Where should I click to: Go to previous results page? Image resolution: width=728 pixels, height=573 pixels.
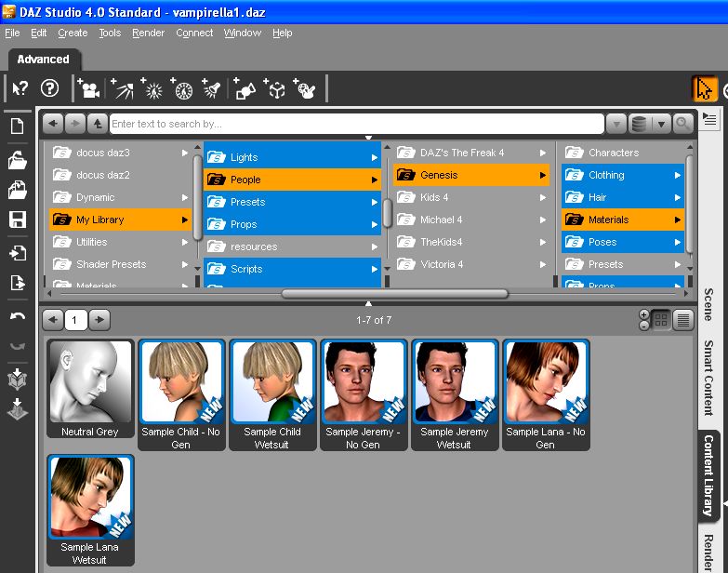click(x=53, y=319)
